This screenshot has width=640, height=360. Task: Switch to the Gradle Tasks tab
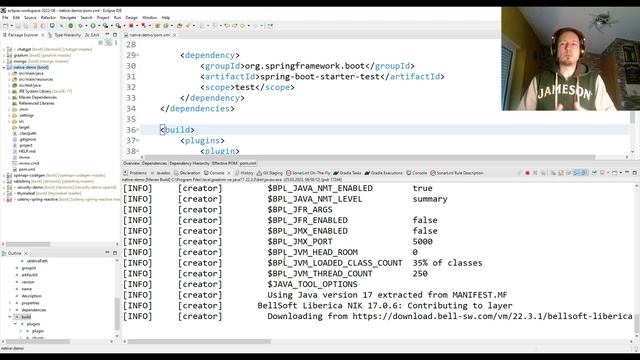tap(347, 173)
